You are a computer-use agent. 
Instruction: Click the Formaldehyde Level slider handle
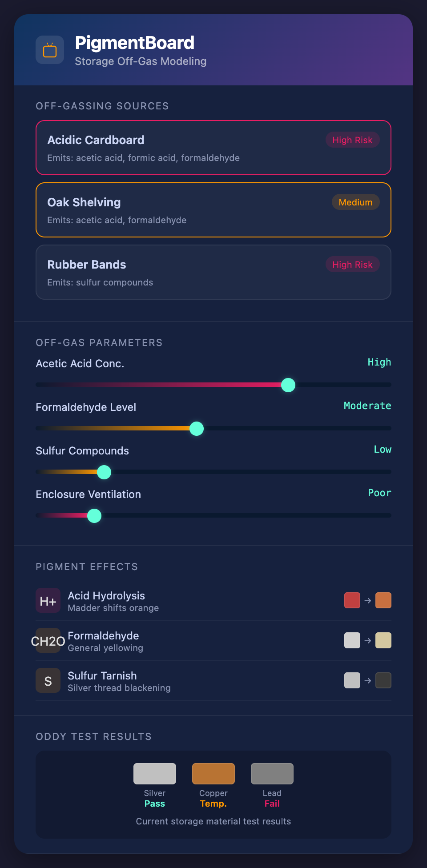[x=197, y=428]
